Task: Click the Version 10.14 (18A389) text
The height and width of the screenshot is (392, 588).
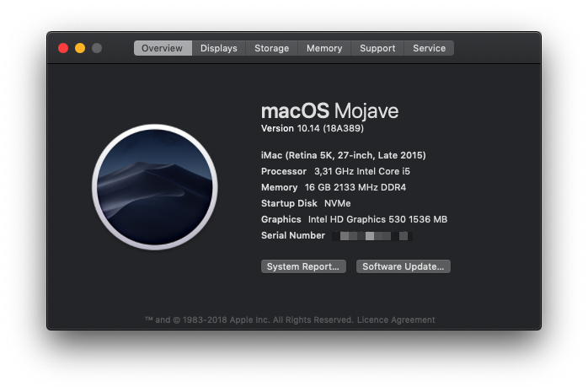Action: 313,129
